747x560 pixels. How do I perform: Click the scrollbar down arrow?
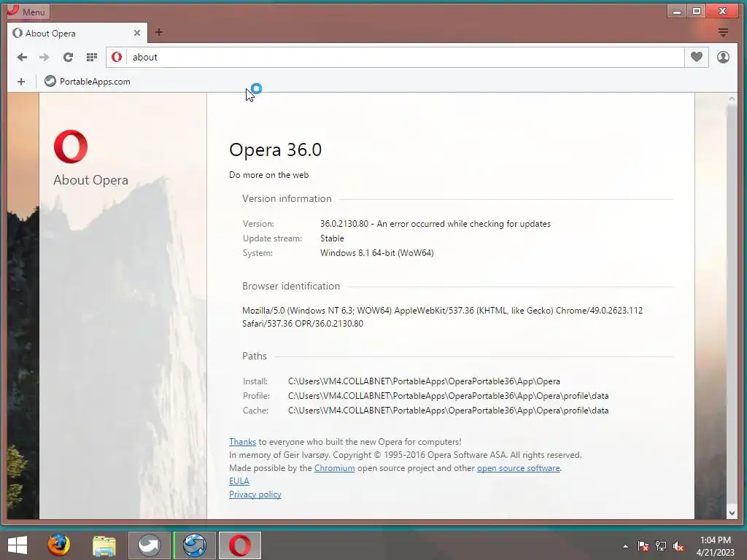coord(732,513)
